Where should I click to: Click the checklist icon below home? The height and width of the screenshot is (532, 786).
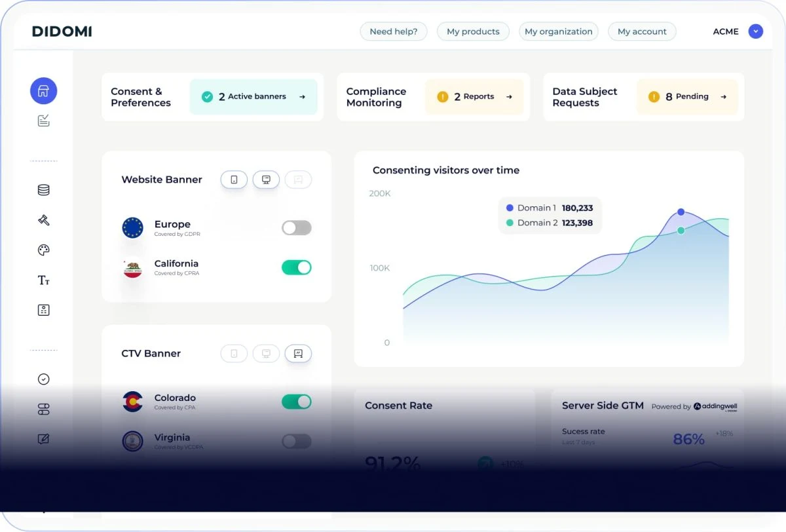[43, 121]
